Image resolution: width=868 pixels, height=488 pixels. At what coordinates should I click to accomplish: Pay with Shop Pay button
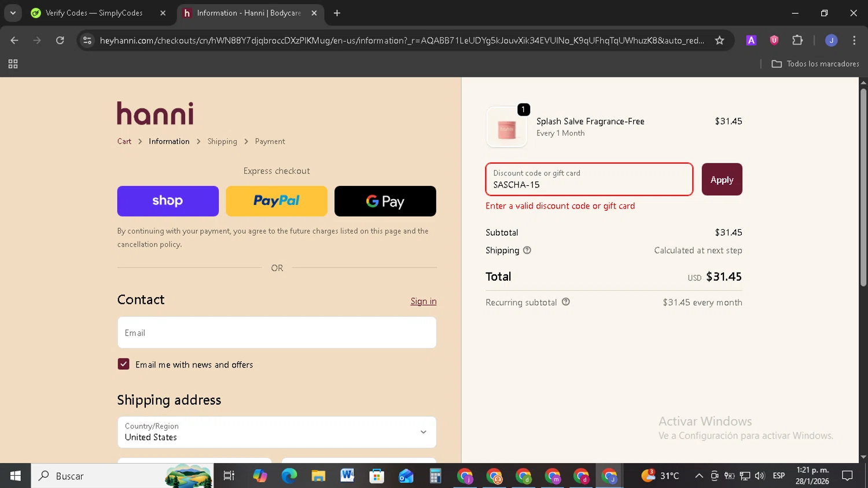[x=168, y=201]
